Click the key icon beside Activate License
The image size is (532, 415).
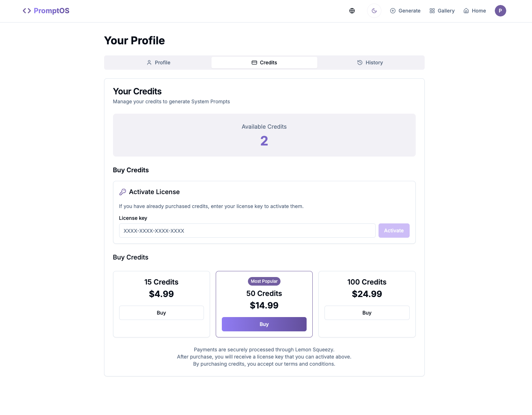(x=123, y=192)
